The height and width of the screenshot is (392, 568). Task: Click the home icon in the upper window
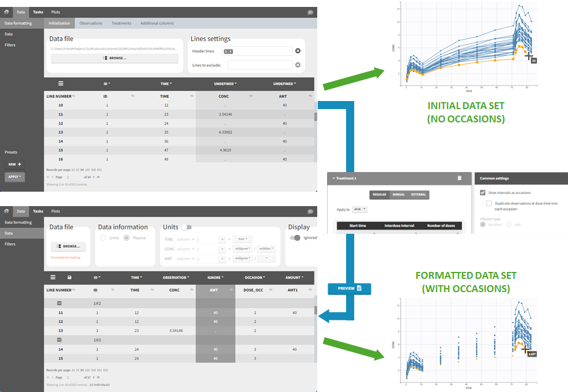[6, 12]
